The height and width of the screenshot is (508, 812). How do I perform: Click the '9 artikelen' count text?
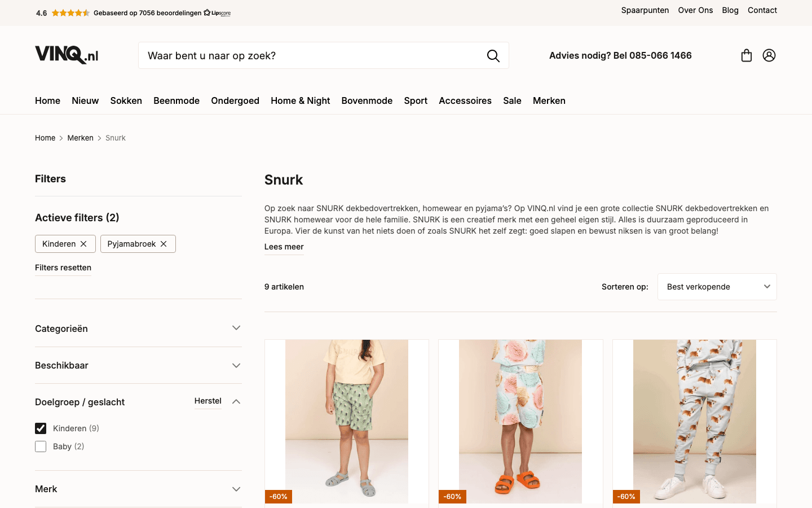click(x=284, y=287)
